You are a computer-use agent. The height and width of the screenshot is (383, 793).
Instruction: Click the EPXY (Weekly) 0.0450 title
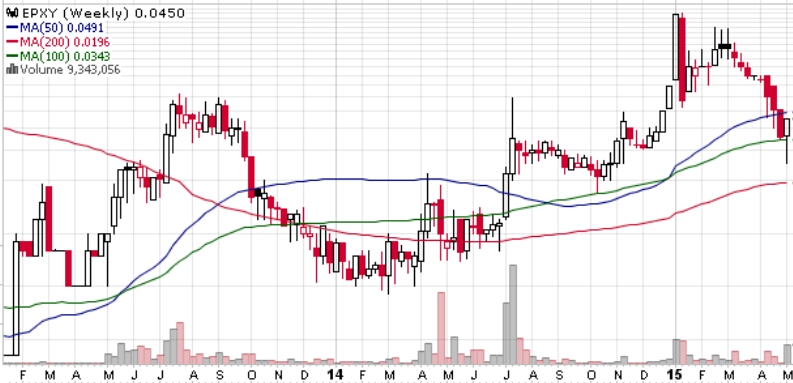(x=103, y=13)
